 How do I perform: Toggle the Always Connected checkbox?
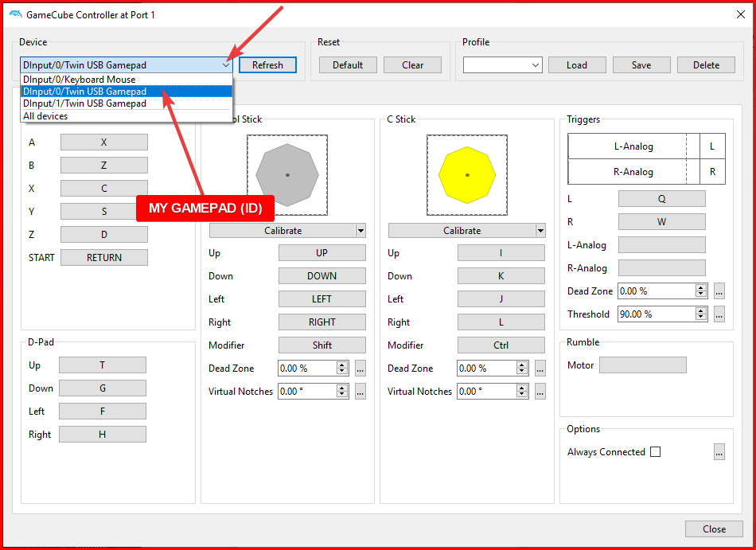click(x=655, y=452)
